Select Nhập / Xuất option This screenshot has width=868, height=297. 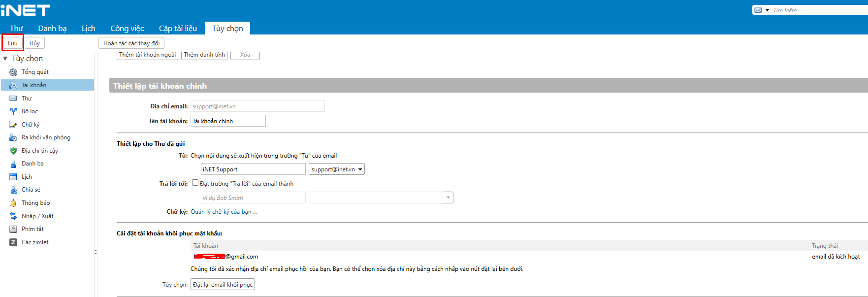(x=37, y=216)
